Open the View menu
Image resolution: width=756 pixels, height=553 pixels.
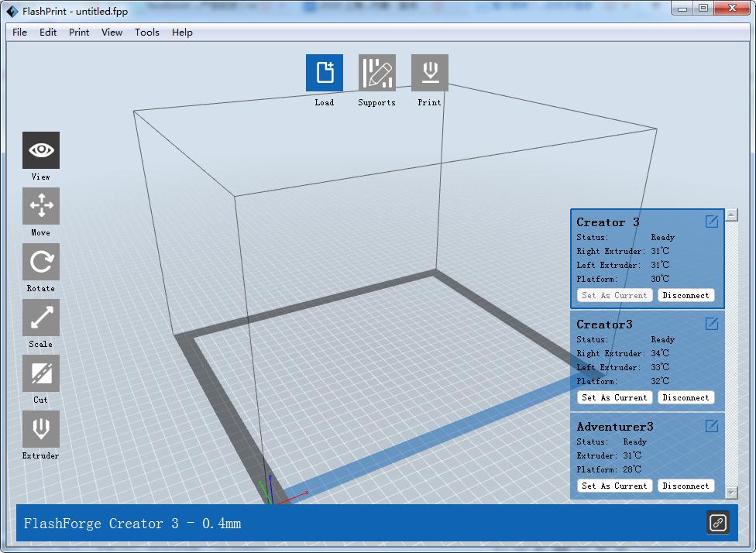[x=112, y=33]
